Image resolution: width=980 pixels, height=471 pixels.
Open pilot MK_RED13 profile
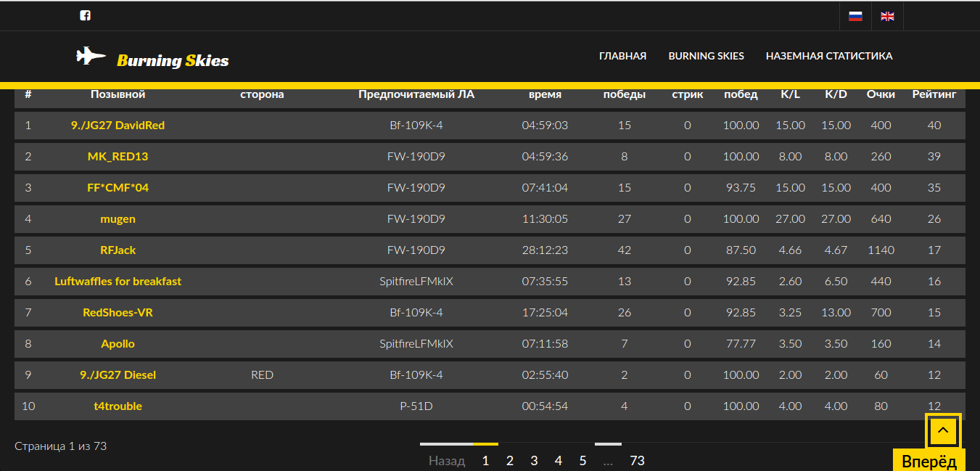[118, 156]
